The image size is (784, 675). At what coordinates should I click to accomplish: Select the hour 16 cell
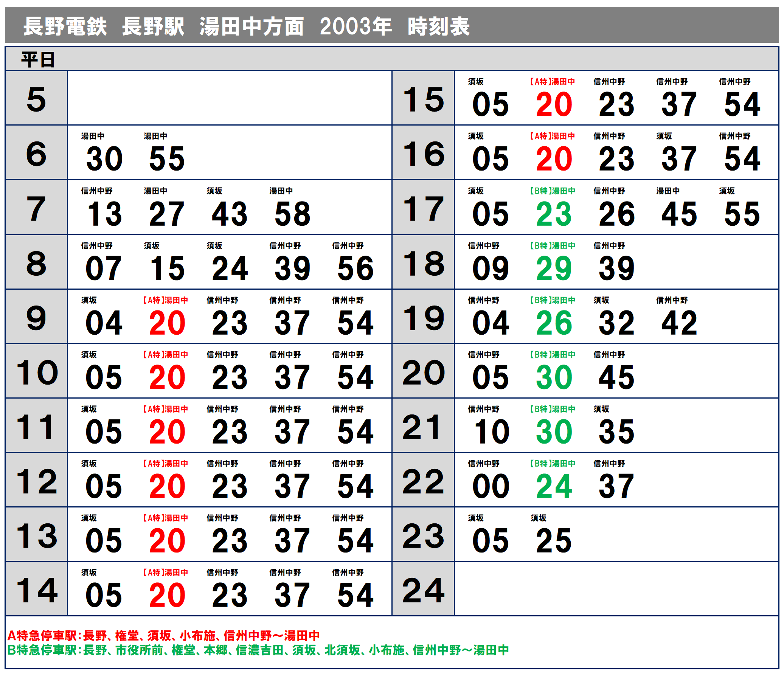(424, 153)
